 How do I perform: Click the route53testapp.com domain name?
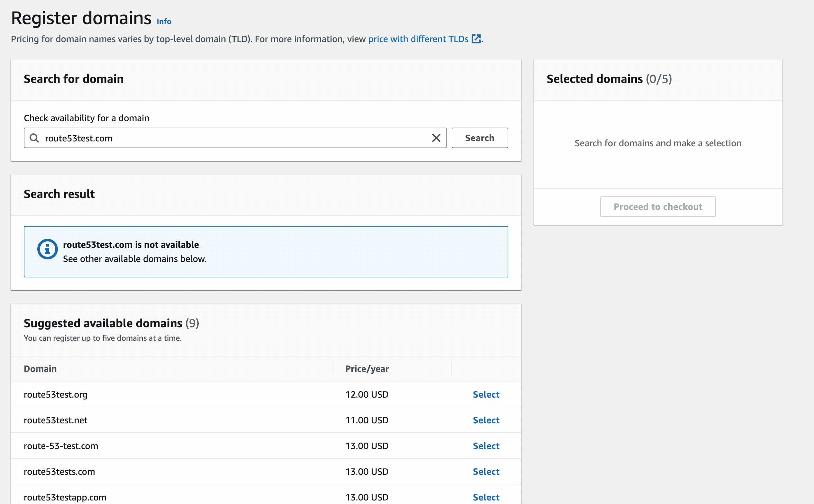point(65,497)
